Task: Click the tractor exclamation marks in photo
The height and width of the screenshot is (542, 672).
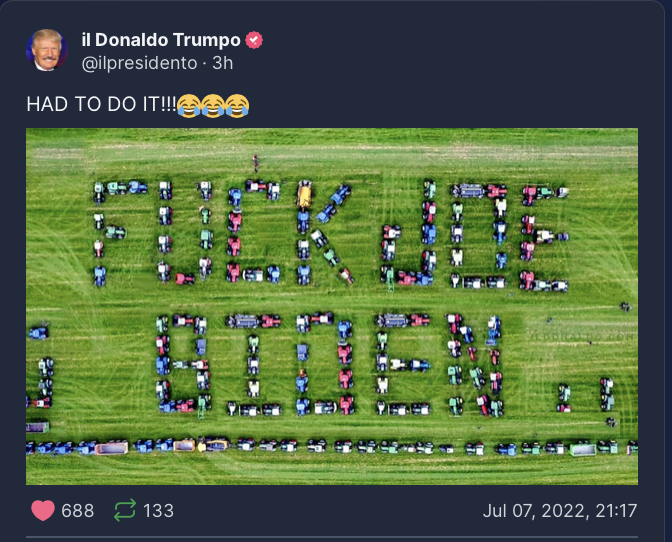Action: tap(585, 394)
